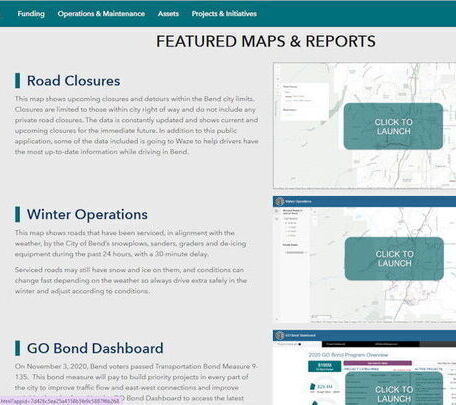The image size is (456, 405).
Task: Select the GO Bond Dashboard heading
Action: coord(95,348)
